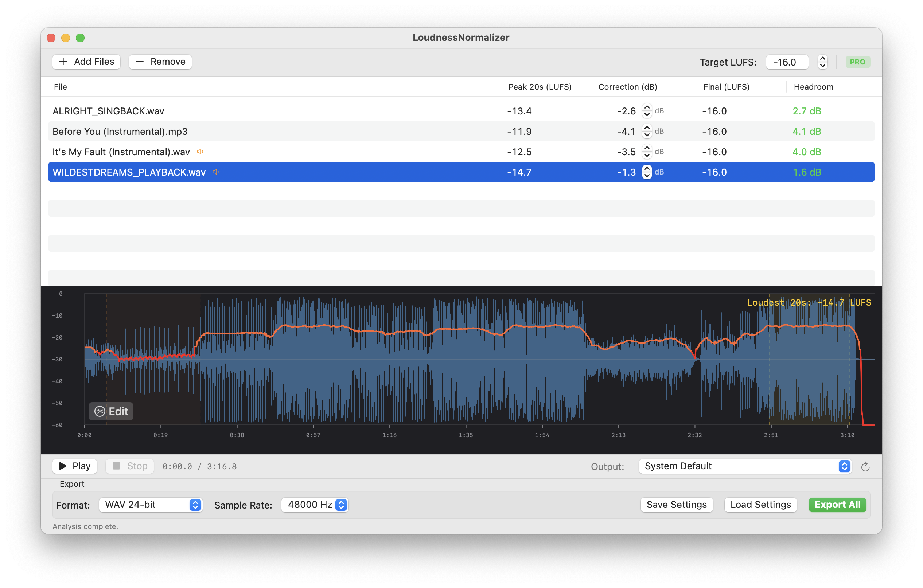Open the Sample Rate dropdown
Screen dimensions: 923x588
point(315,505)
